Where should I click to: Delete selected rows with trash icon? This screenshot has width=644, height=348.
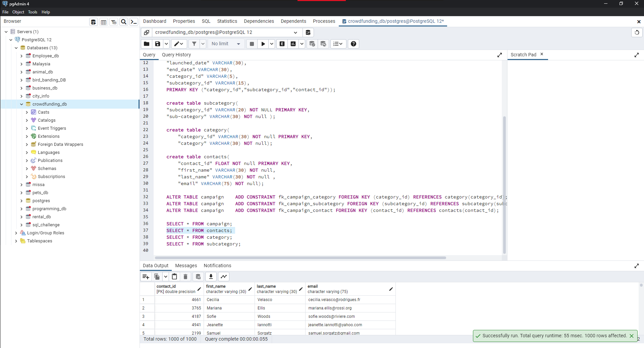185,277
